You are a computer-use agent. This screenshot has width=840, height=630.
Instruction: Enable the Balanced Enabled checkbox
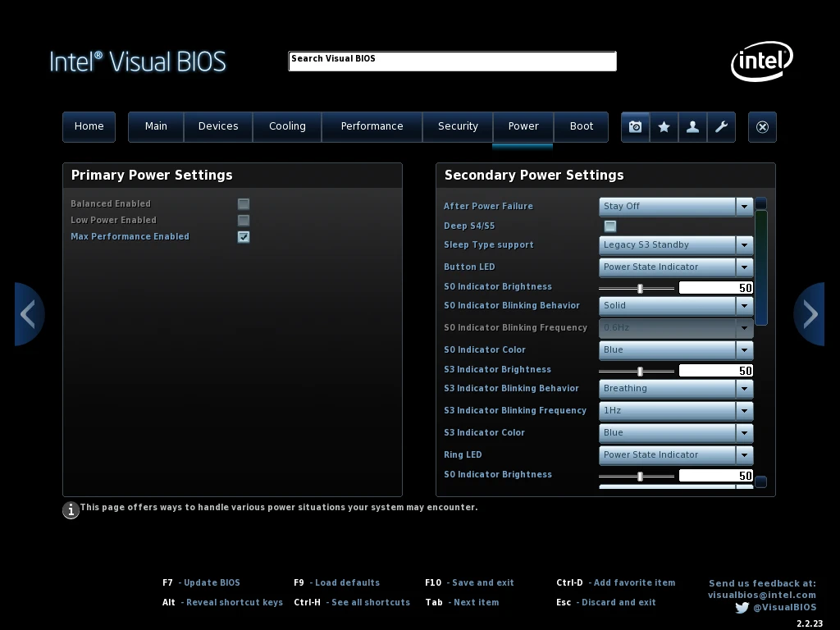pyautogui.click(x=244, y=203)
